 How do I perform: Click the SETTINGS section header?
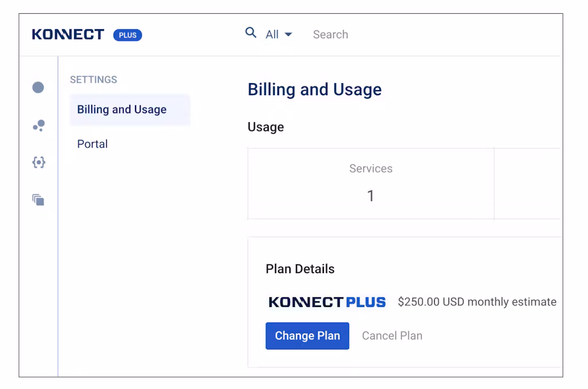(94, 80)
